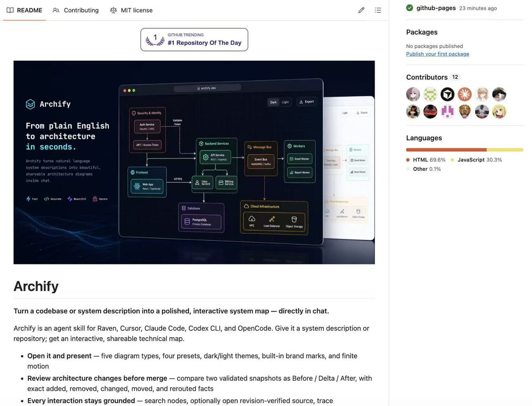Click the 23 minutes ago timestamp
The width and height of the screenshot is (532, 406).
pyautogui.click(x=478, y=8)
